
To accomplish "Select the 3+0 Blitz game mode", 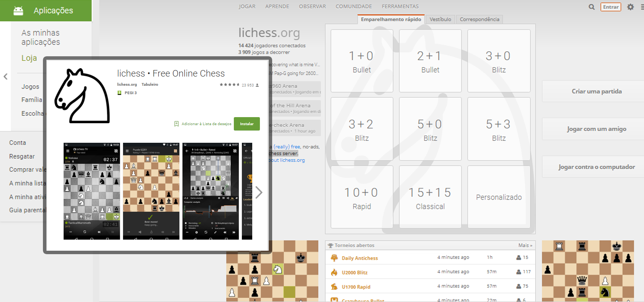I will pyautogui.click(x=499, y=61).
